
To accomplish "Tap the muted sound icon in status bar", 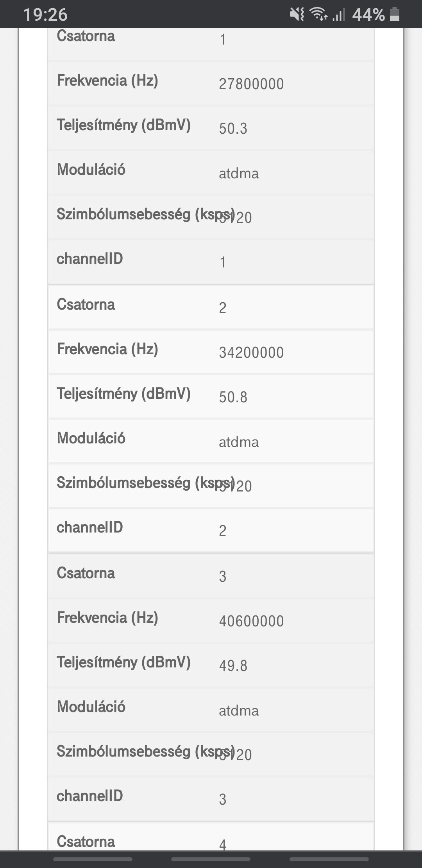I will (297, 15).
